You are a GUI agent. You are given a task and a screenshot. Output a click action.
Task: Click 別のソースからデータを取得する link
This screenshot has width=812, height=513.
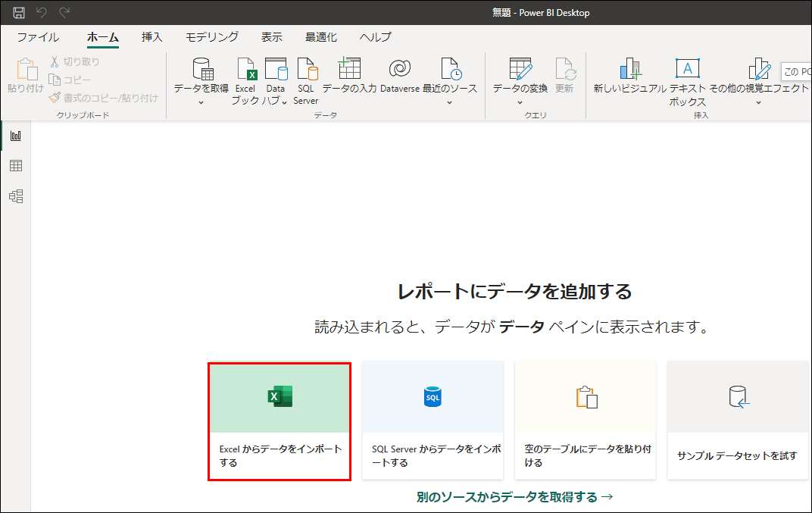coord(515,497)
